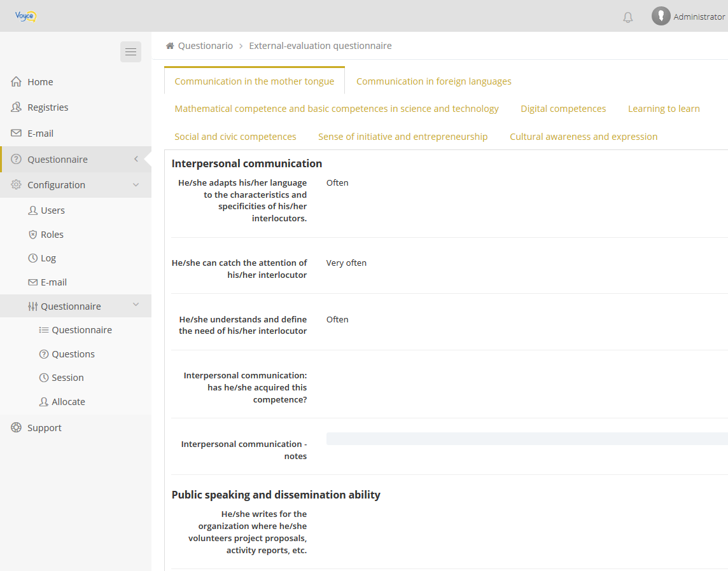Click 'Often' answer for adapts language question
The width and height of the screenshot is (728, 571).
tap(337, 182)
